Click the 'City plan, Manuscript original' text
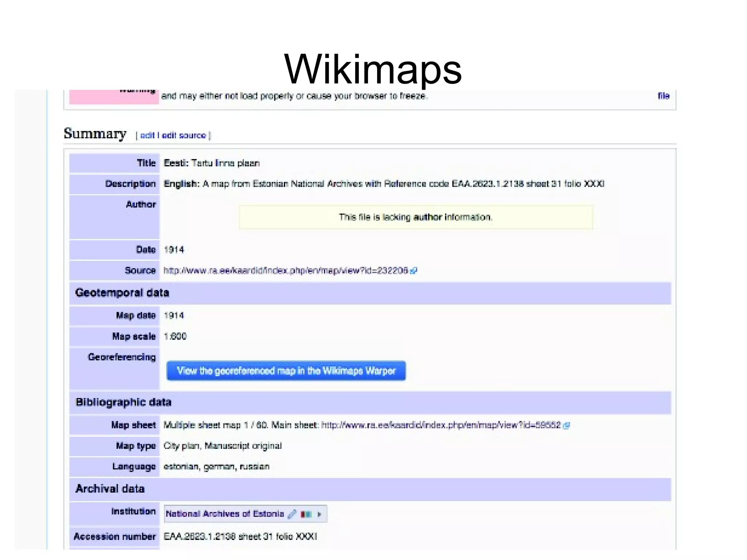Image resolution: width=747 pixels, height=560 pixels. [222, 446]
